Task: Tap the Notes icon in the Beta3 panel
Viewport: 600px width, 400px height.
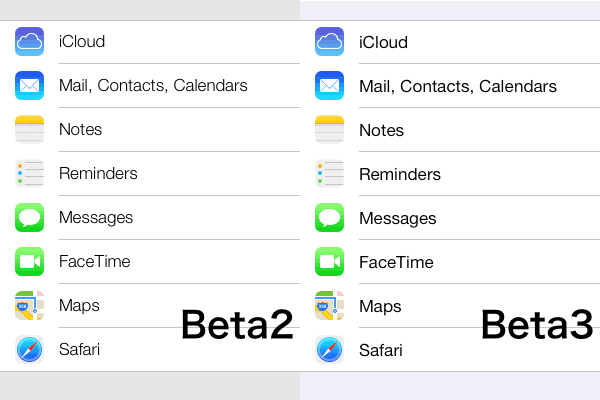Action: pyautogui.click(x=330, y=130)
